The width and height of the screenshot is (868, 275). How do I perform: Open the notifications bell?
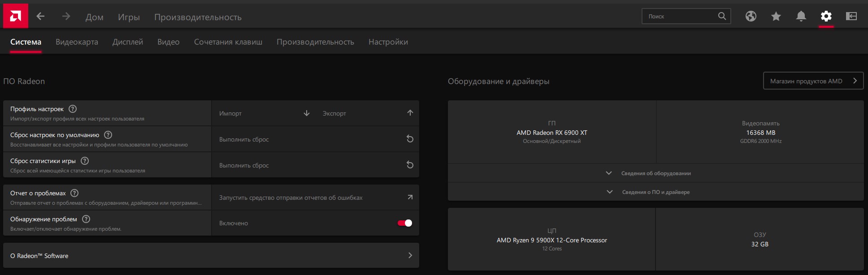[x=801, y=17]
